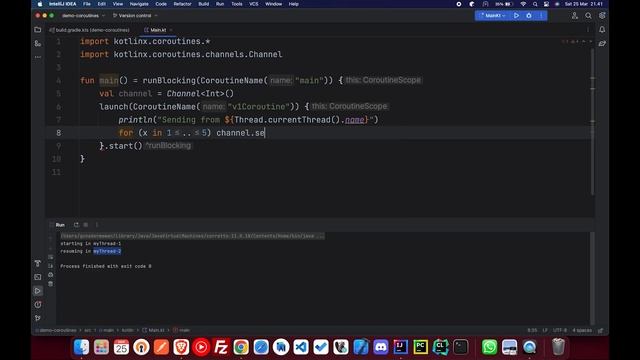640x360 pixels.
Task: Clear all Run console output with trash icon
Action: (51, 284)
